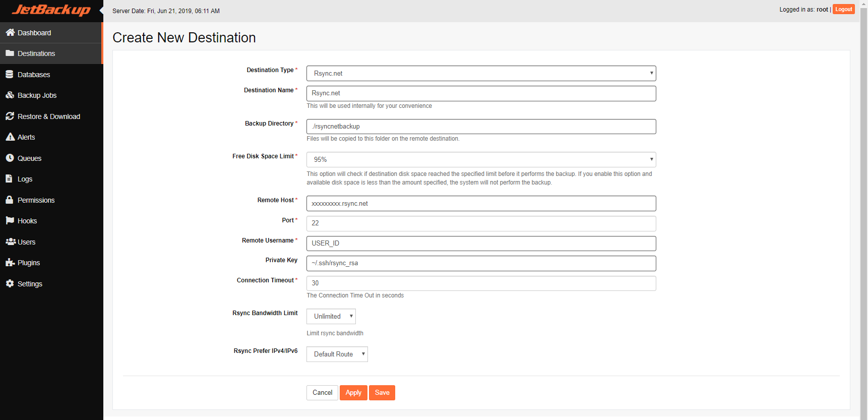This screenshot has height=420, width=868.
Task: Open the Permissions page
Action: [51, 200]
